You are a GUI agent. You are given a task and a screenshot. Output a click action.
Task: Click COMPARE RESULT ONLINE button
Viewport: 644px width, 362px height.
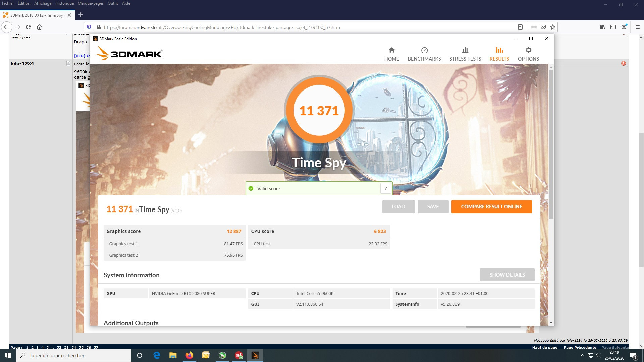[491, 206]
